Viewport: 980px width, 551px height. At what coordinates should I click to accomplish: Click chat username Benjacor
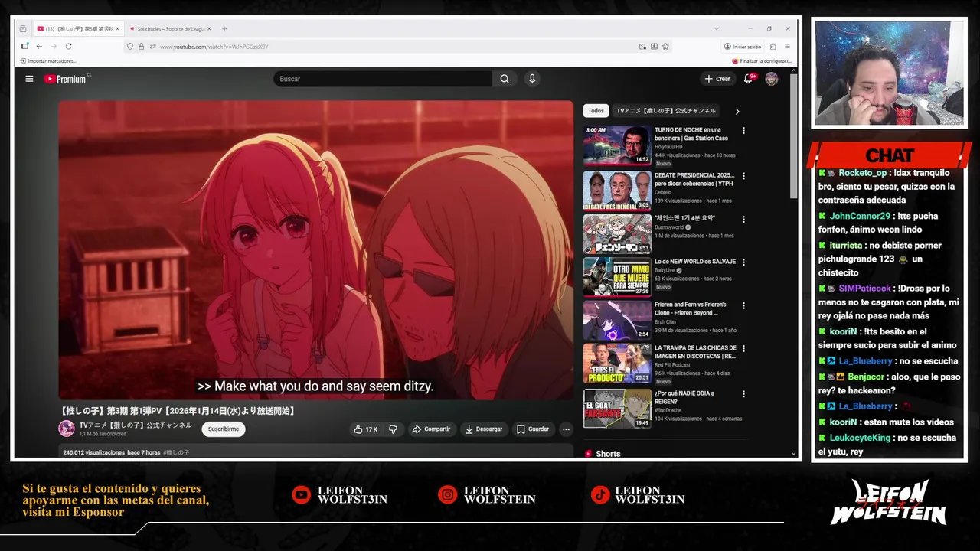tap(865, 377)
